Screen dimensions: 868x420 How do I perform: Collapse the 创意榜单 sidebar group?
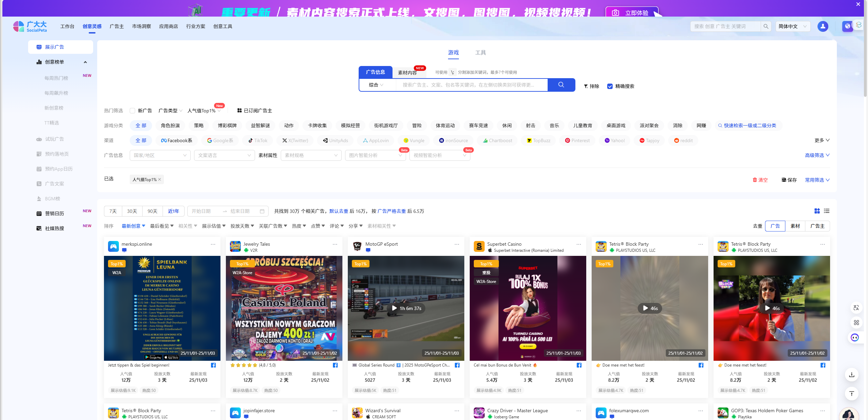(85, 62)
